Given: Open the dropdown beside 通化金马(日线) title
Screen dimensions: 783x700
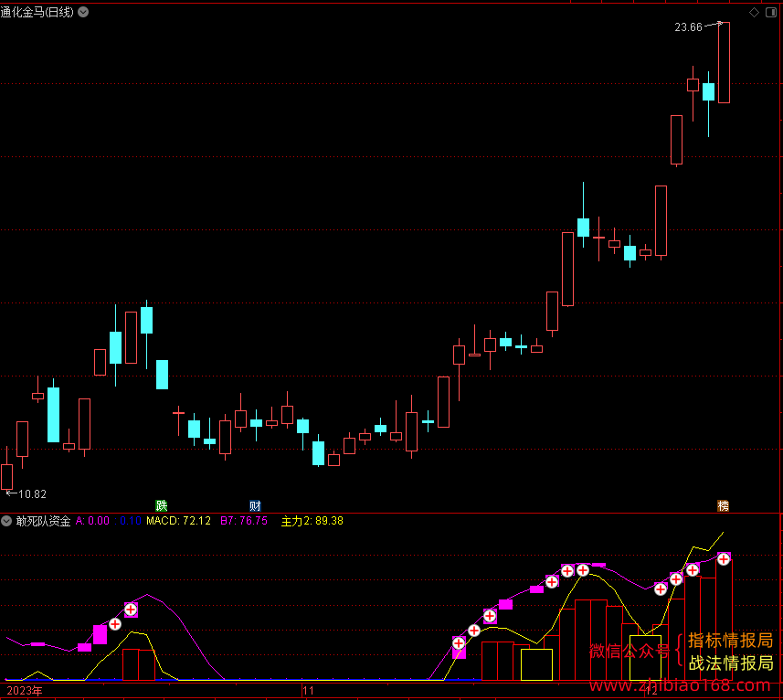Looking at the screenshot, I should click(x=83, y=12).
